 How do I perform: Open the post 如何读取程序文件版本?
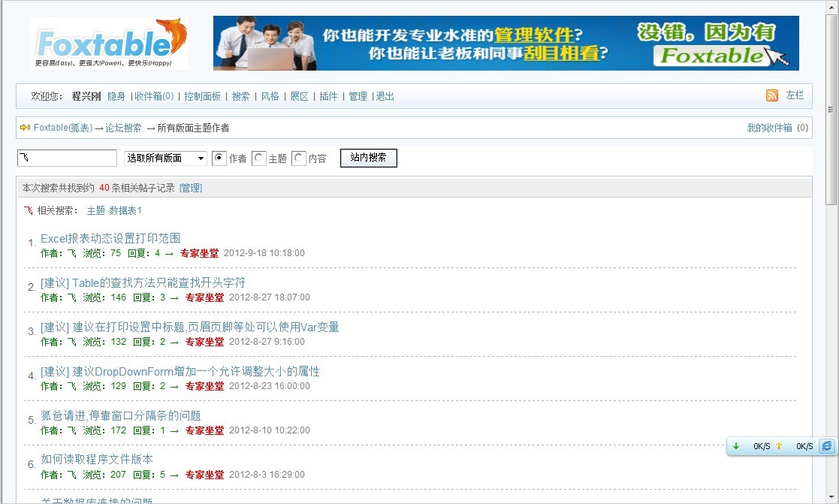(x=97, y=460)
